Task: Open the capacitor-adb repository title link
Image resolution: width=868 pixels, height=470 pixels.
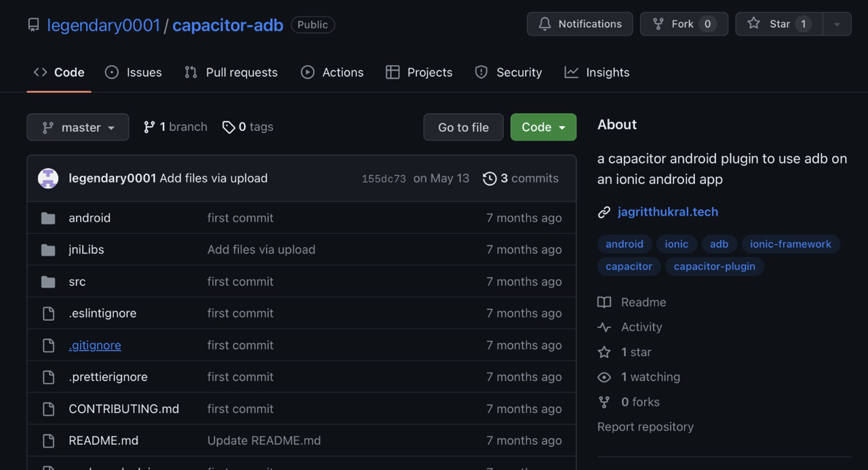Action: (x=228, y=25)
